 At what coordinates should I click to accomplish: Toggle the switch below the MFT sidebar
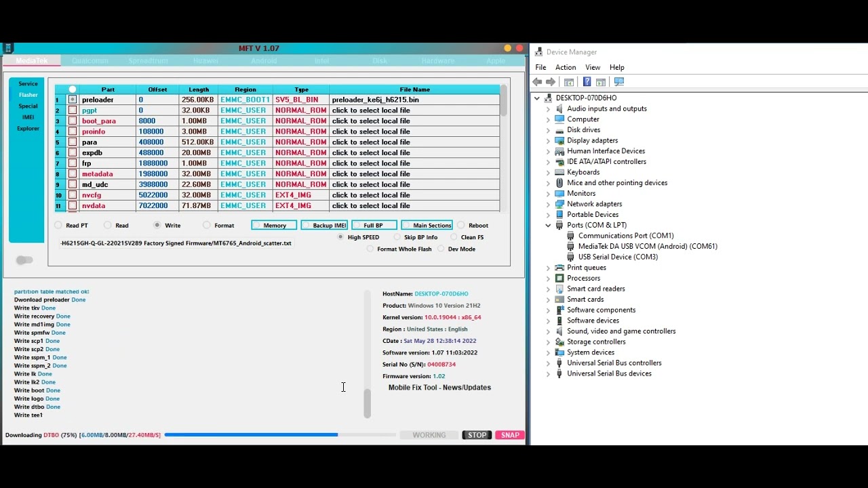pos(24,260)
